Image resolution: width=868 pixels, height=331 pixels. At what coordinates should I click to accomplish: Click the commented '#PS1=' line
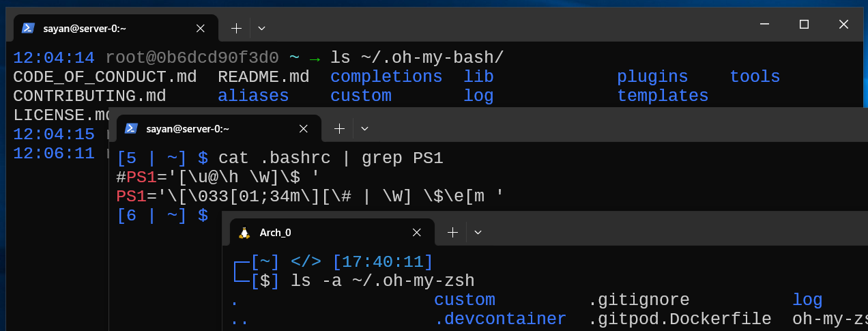point(218,178)
